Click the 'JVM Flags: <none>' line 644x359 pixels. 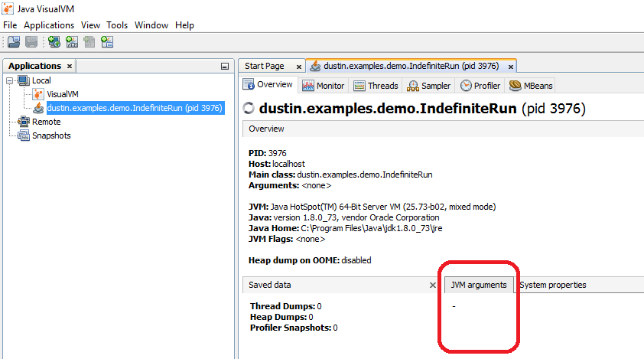[287, 239]
